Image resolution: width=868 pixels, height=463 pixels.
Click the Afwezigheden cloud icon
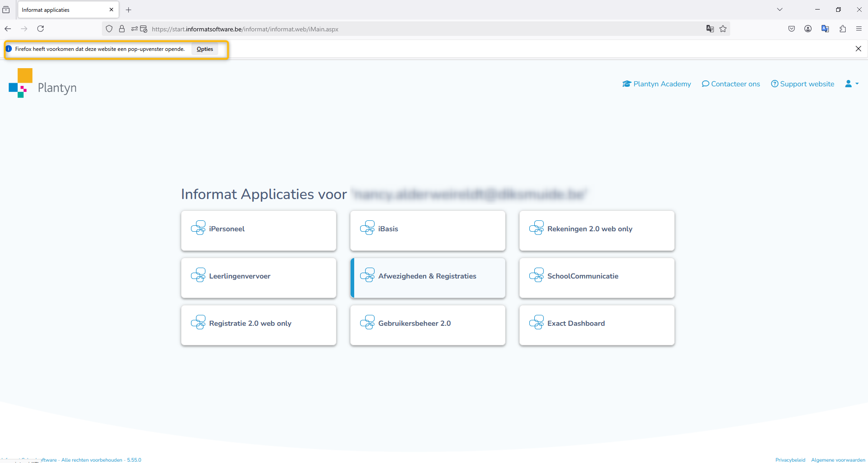click(x=367, y=275)
